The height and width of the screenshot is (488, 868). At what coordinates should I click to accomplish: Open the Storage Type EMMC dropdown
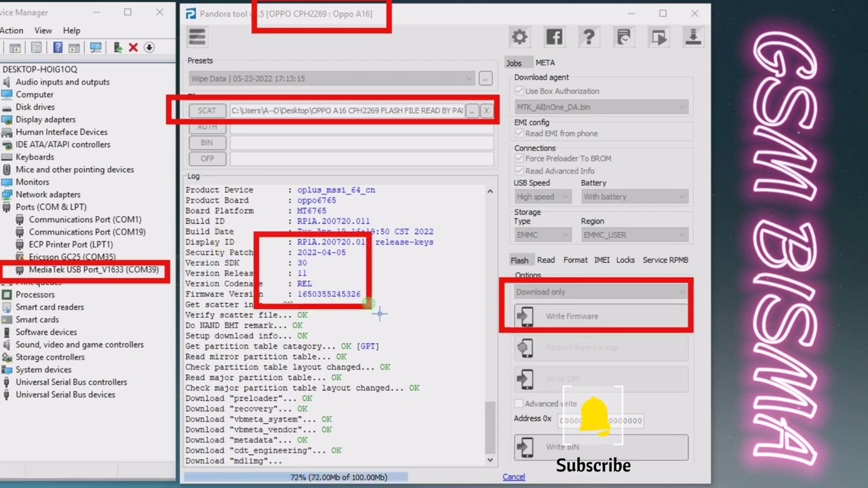coord(542,235)
